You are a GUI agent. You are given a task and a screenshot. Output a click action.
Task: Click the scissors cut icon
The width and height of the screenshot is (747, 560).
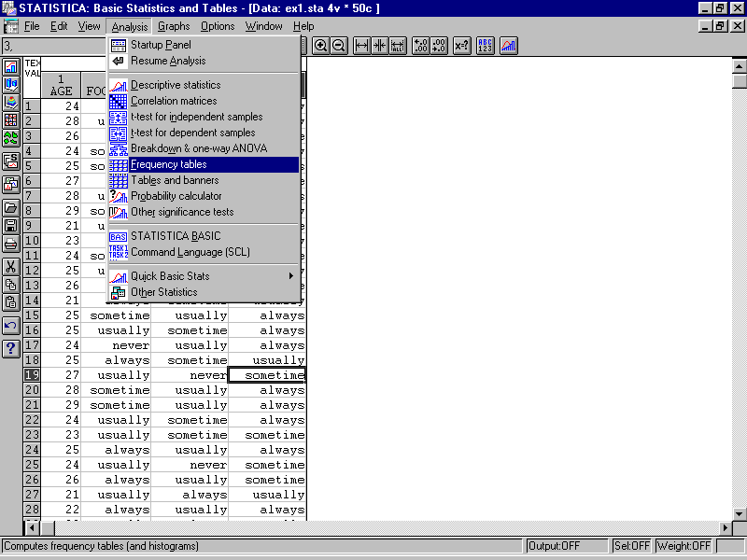(x=10, y=267)
